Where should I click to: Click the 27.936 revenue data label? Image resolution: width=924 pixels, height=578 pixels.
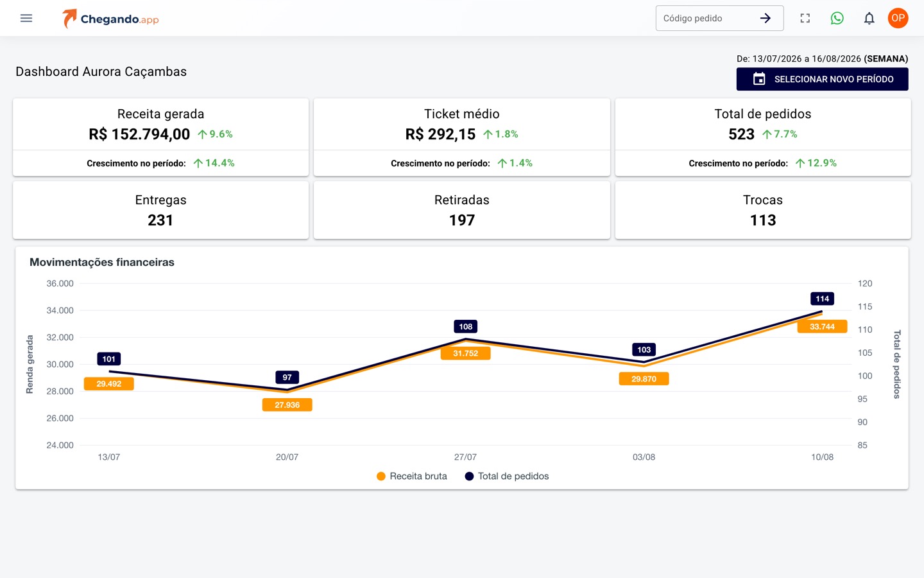click(x=287, y=405)
